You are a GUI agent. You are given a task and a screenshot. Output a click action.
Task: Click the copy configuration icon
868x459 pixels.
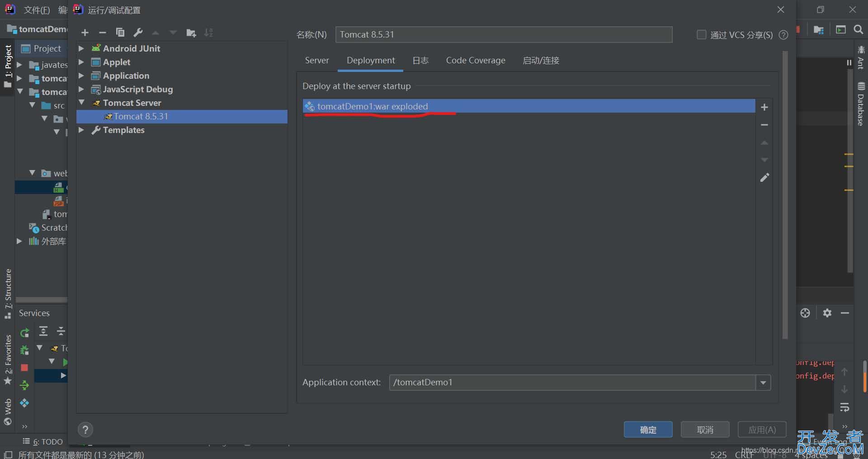[x=120, y=33]
